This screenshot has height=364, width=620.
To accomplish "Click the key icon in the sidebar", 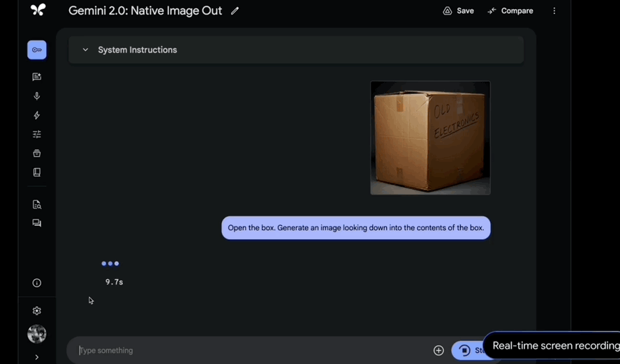I will (x=37, y=50).
